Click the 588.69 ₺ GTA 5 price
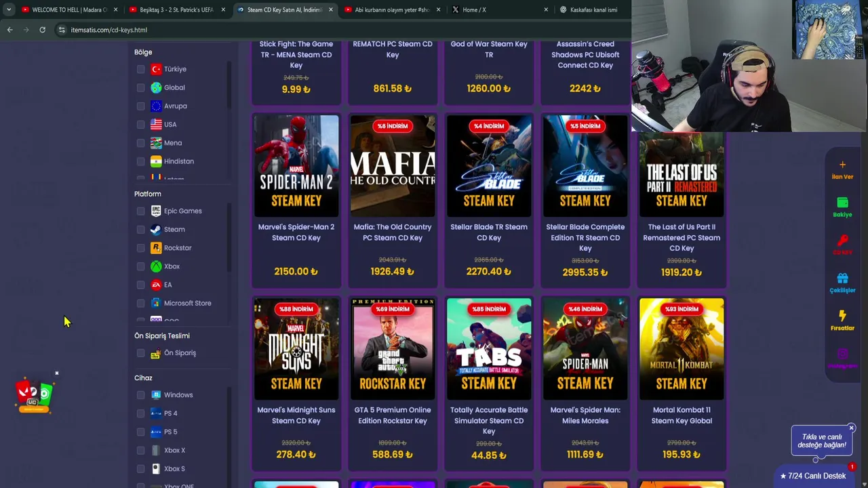 click(x=393, y=455)
